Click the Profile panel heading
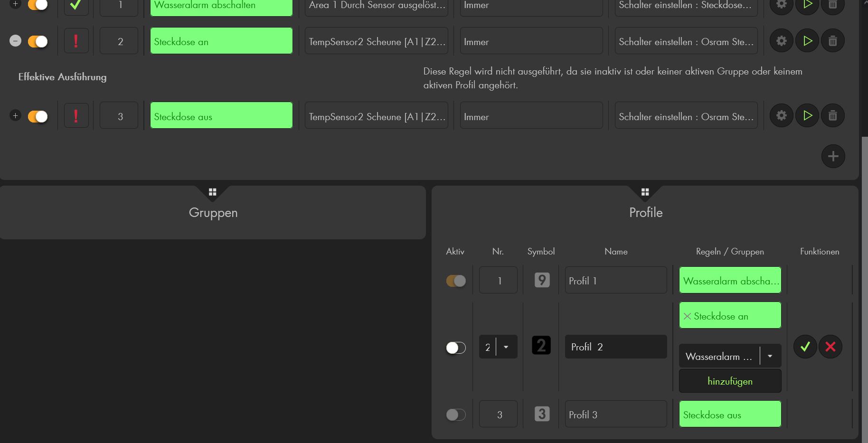The image size is (868, 443). click(645, 212)
